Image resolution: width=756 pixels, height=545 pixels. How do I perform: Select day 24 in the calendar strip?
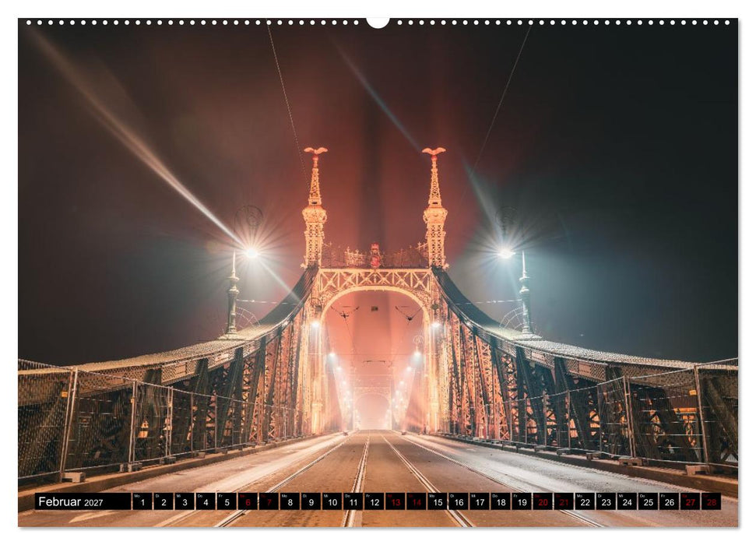tap(627, 501)
